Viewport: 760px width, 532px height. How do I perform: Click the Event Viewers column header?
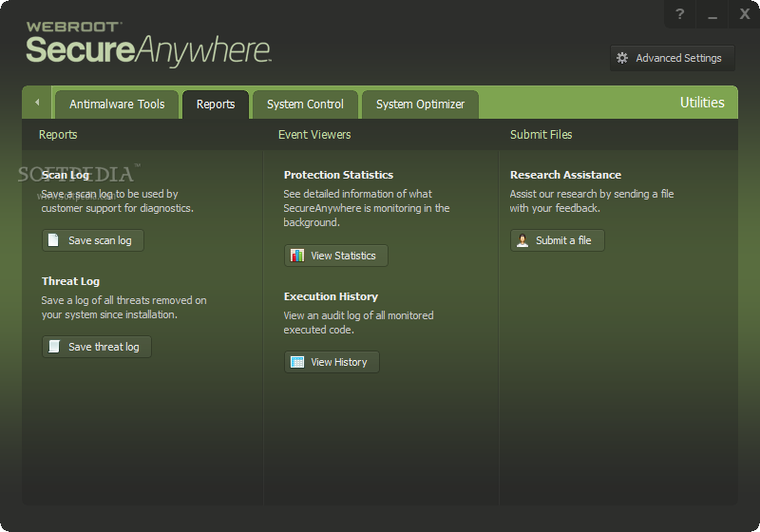[314, 135]
